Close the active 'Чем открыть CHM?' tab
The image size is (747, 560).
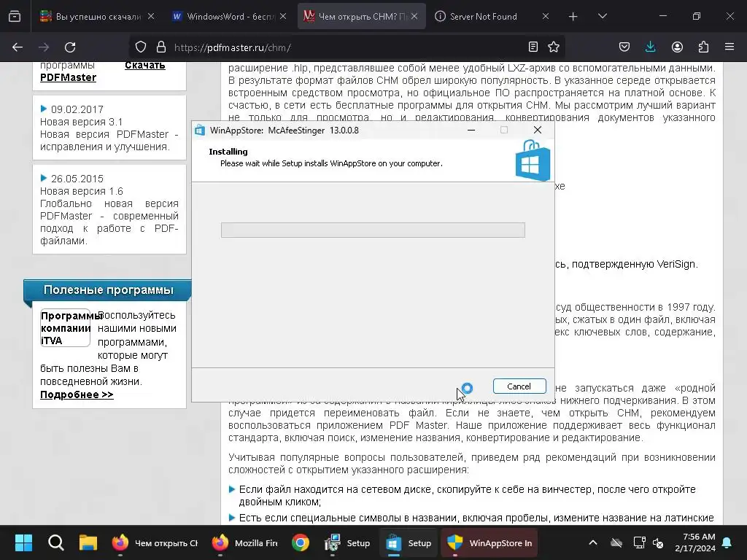(x=414, y=16)
